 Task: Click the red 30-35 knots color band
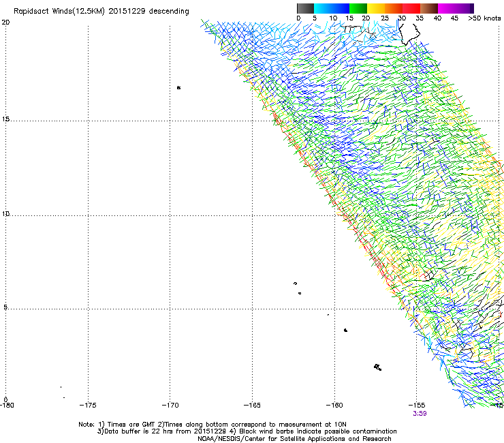pos(411,8)
